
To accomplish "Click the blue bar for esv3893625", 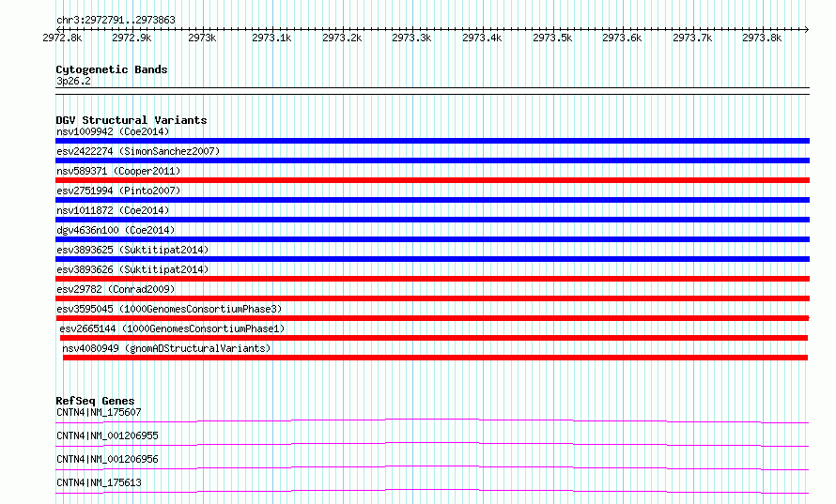I will pyautogui.click(x=432, y=259).
